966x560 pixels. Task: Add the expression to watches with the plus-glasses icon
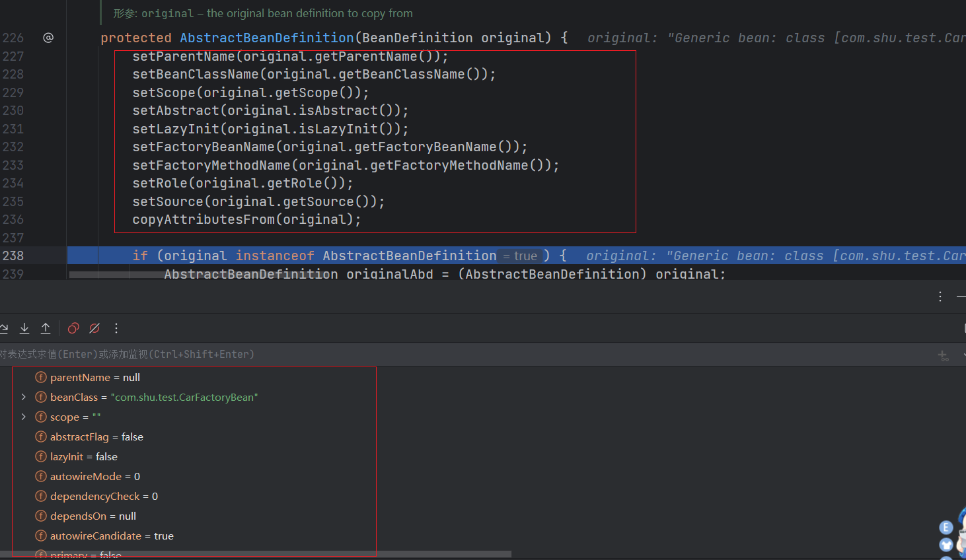(x=944, y=356)
